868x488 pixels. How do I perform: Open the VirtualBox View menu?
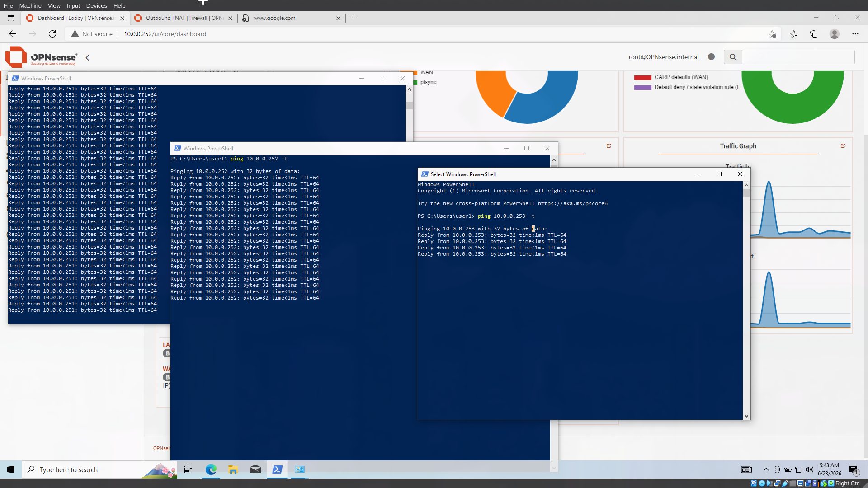(x=54, y=5)
